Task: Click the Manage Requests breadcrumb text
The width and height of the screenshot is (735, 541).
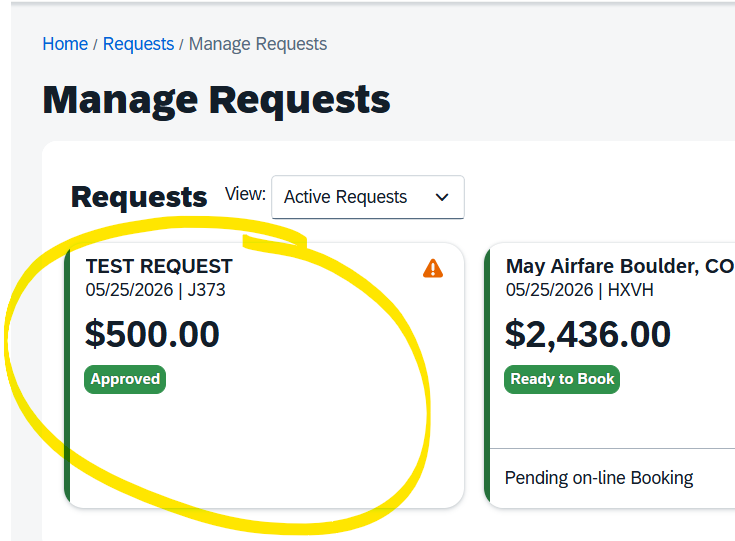Action: [258, 44]
